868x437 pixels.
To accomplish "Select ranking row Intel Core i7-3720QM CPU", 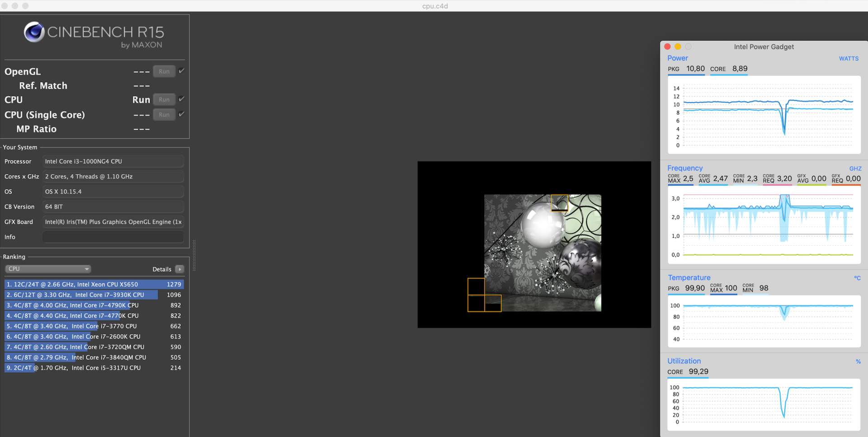I will point(94,347).
